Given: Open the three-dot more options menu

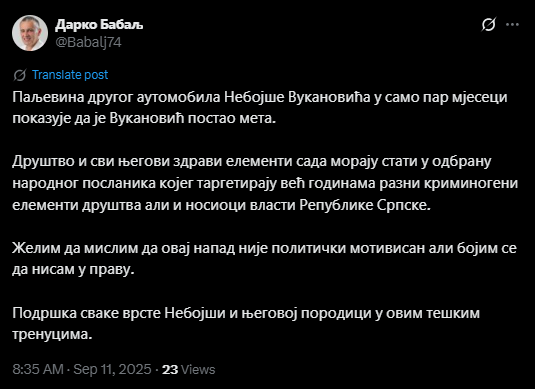Looking at the screenshot, I should coord(512,25).
